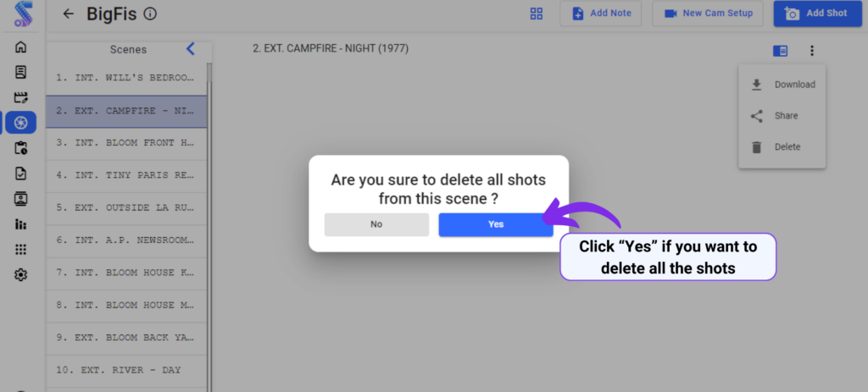Open the apps grid icon in the sidebar
The height and width of the screenshot is (392, 868).
pos(20,250)
